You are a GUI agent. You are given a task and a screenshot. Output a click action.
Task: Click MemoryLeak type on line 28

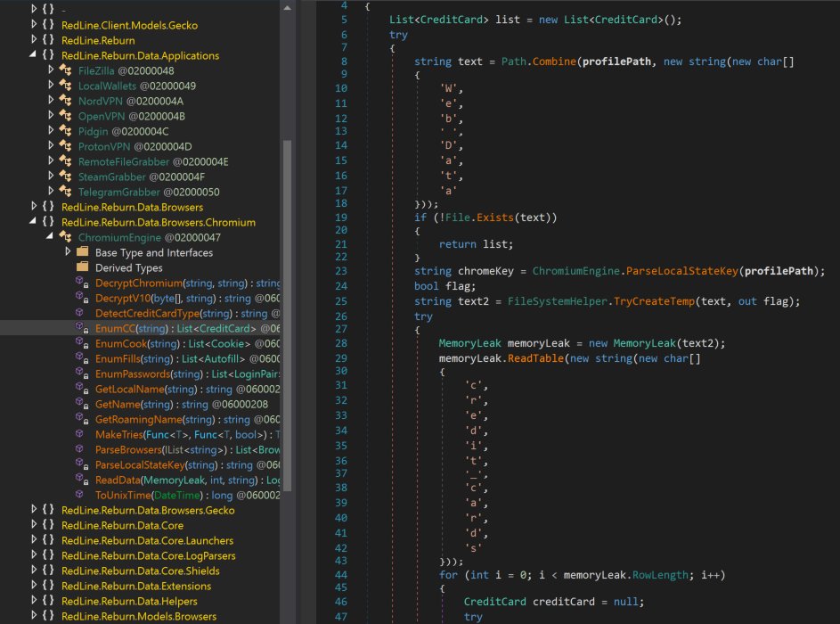tap(469, 343)
